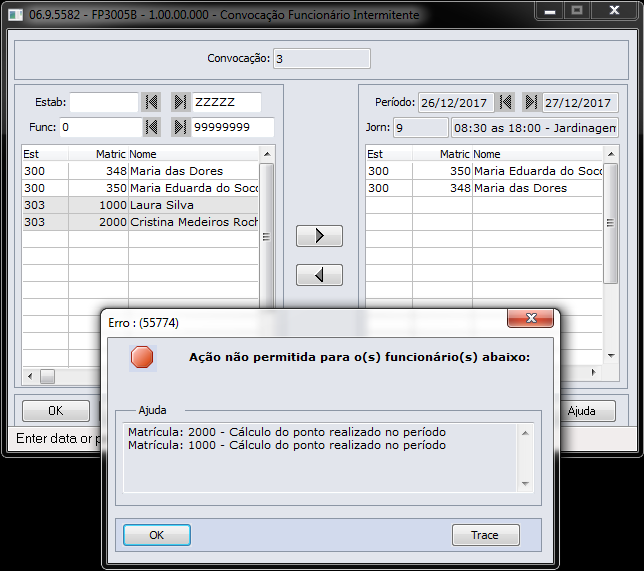Click the Período end date 27/12/2017
The width and height of the screenshot is (644, 571).
[580, 103]
